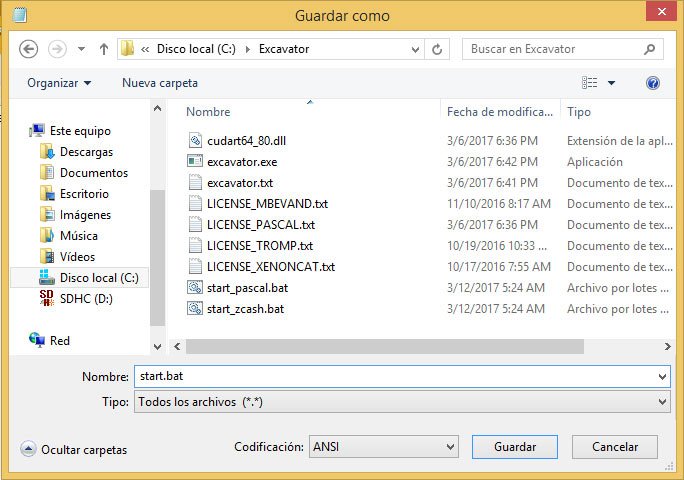Change the view layout icon

point(590,82)
